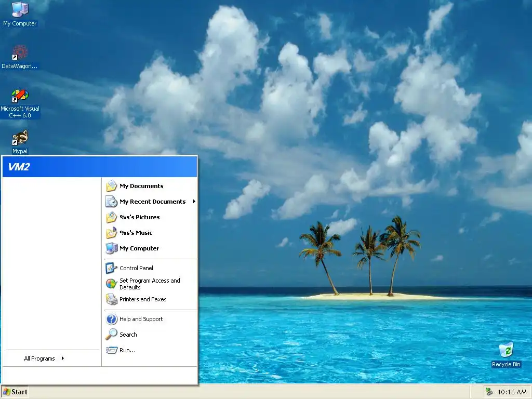
Task: Click My Computer text in Start menu
Action: coord(139,248)
